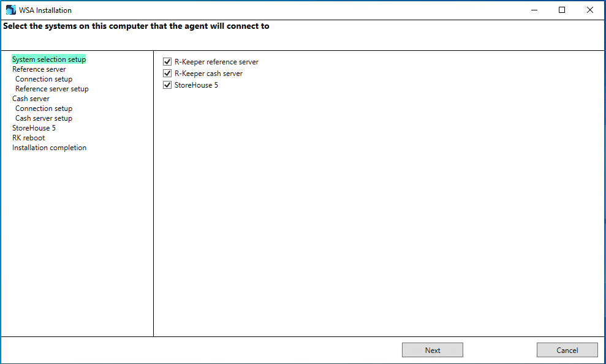This screenshot has width=606, height=364.
Task: Click the R-Keeper reference server label text
Action: (x=216, y=62)
